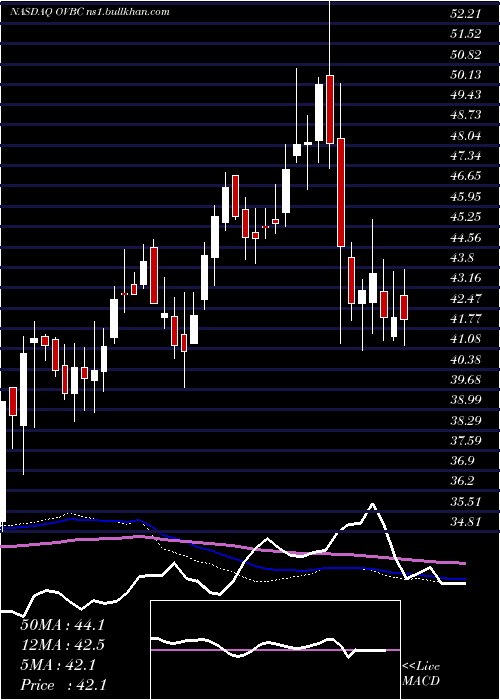500x700 pixels.
Task: Click the long red candle falling from 48
Action: click(x=341, y=192)
